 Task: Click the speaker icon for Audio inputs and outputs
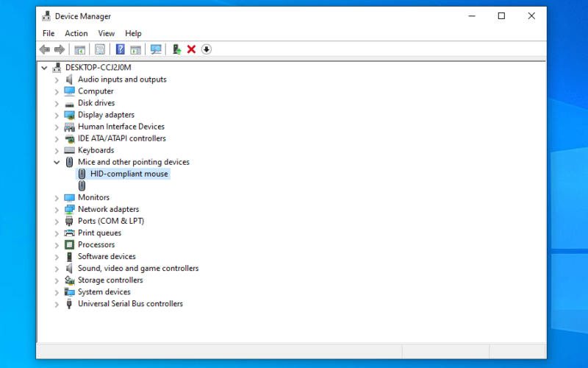coord(69,79)
